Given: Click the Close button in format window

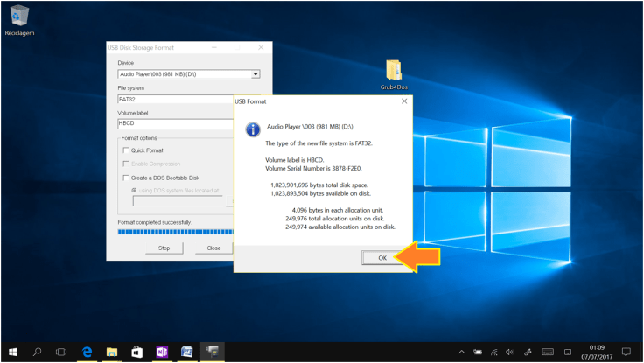Looking at the screenshot, I should tap(213, 248).
